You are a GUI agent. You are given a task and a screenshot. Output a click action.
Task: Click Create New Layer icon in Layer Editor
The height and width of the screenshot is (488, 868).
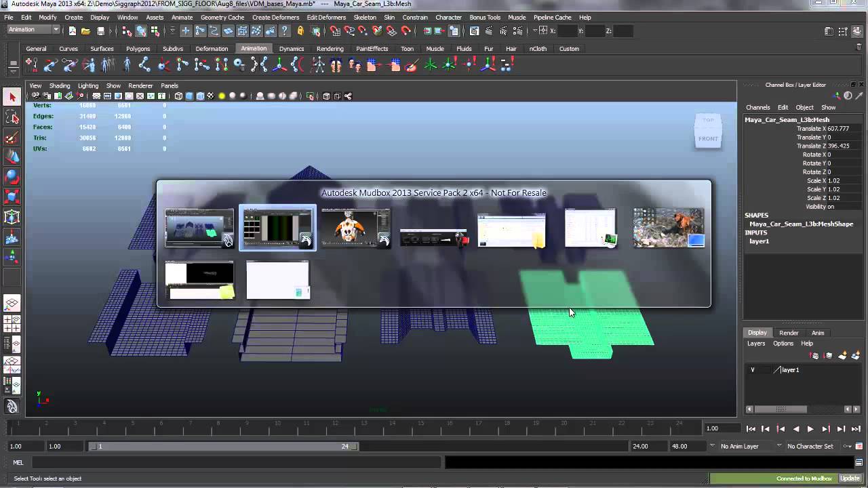842,355
